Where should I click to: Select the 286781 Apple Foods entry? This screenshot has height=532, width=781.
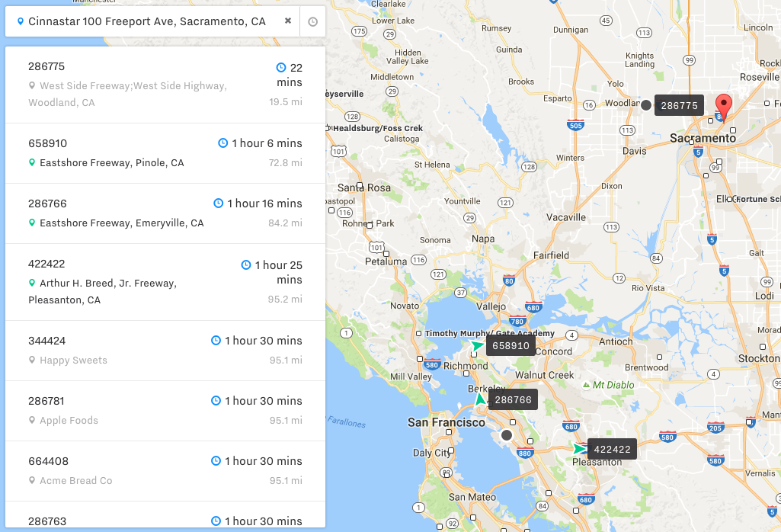(165, 410)
